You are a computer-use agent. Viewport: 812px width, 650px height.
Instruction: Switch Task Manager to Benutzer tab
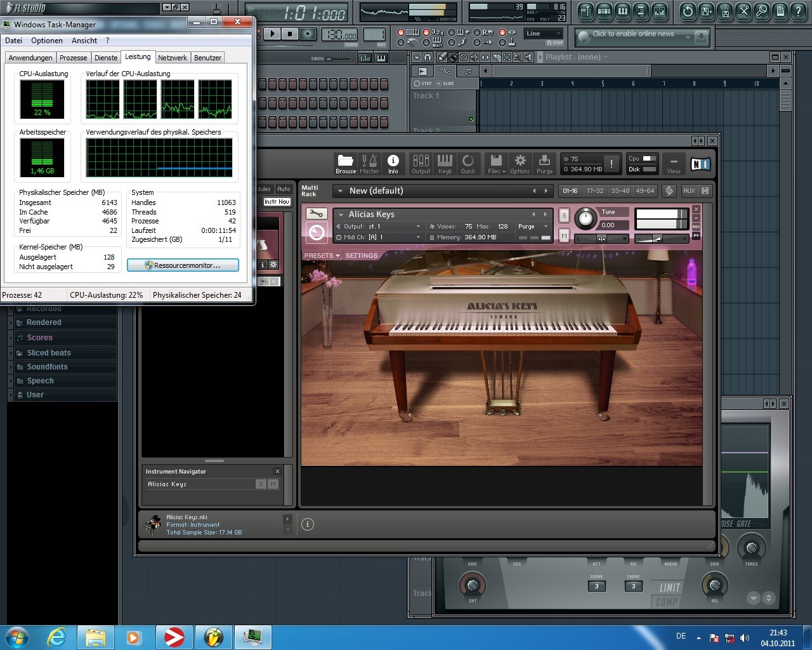(207, 58)
